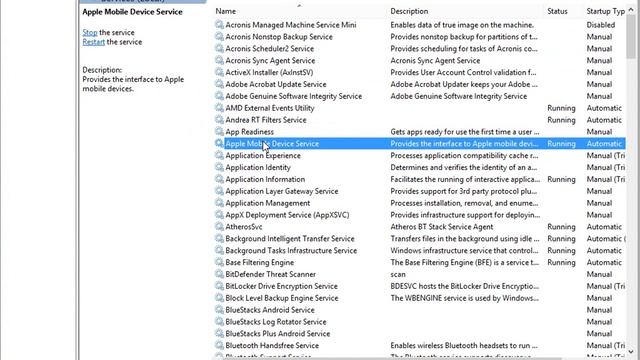Click the Application Management service icon
This screenshot has width=640, height=360.
[x=219, y=202]
